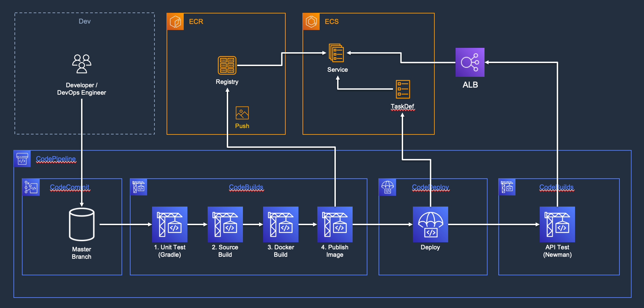
Task: Click the Service label text
Action: point(337,70)
